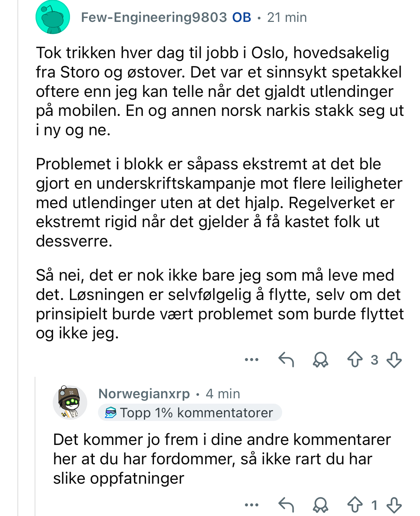Collapse thread via the outer left vertical line
Viewport: 420px width, 516px height.
(x=18, y=258)
